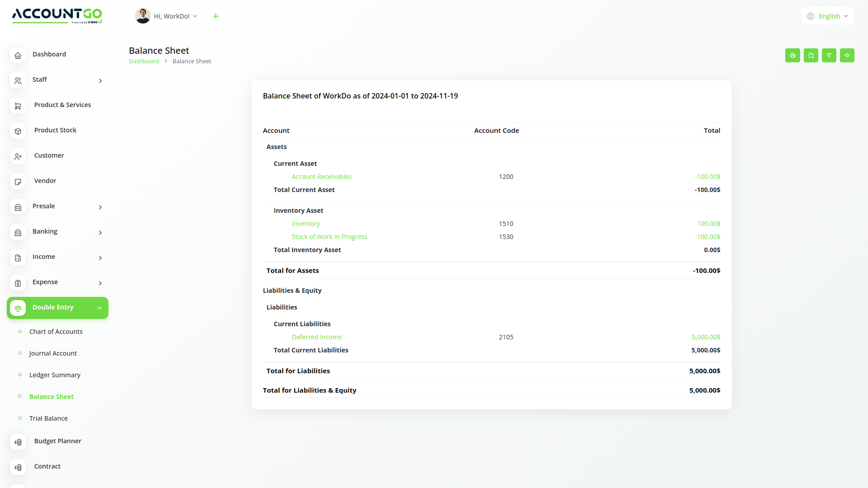Open the Chart of Accounts page
The image size is (868, 488).
click(x=56, y=331)
